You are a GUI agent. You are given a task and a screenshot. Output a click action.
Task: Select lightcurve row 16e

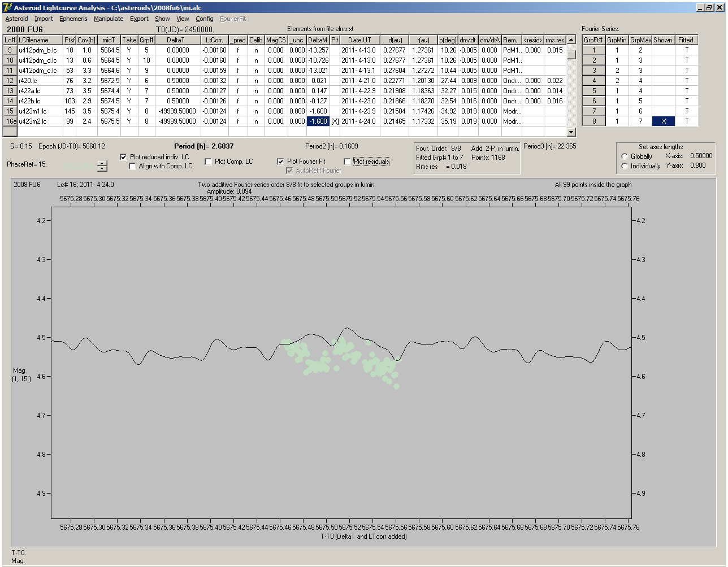pos(10,121)
